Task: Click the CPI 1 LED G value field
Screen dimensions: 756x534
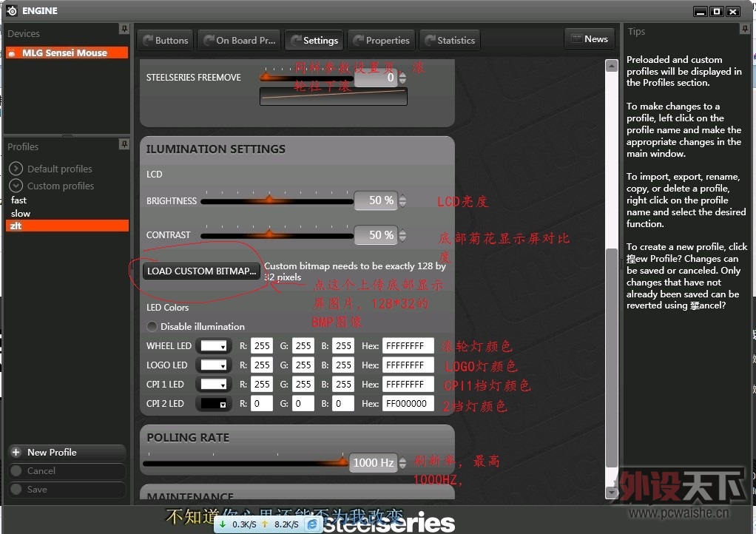Action: 303,384
